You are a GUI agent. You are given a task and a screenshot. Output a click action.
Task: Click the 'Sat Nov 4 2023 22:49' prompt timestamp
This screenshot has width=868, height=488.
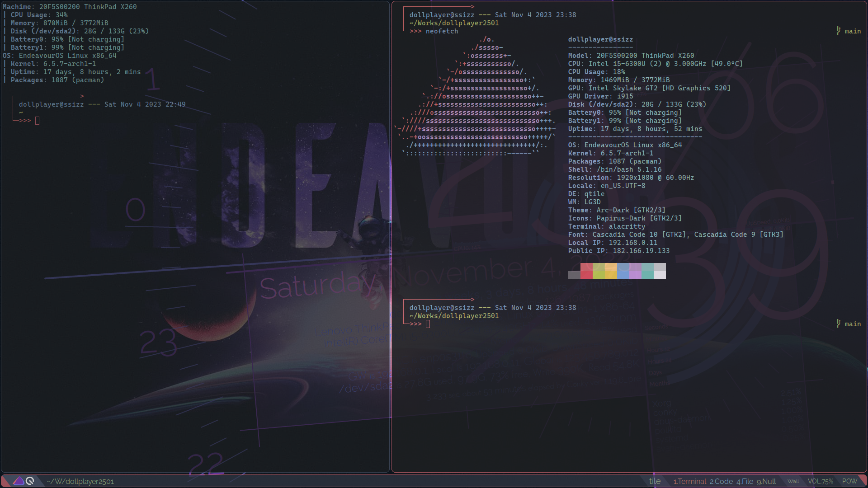point(145,104)
